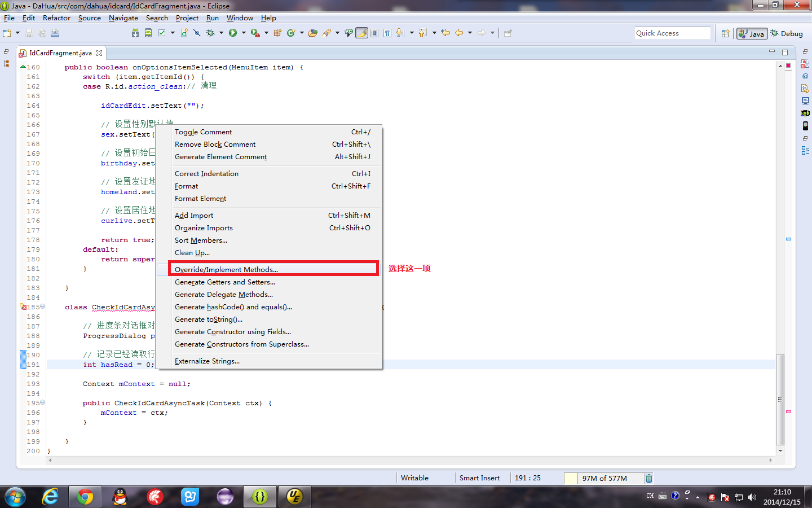This screenshot has width=812, height=508.
Task: Toggle Block Selection Mode
Action: 374,33
